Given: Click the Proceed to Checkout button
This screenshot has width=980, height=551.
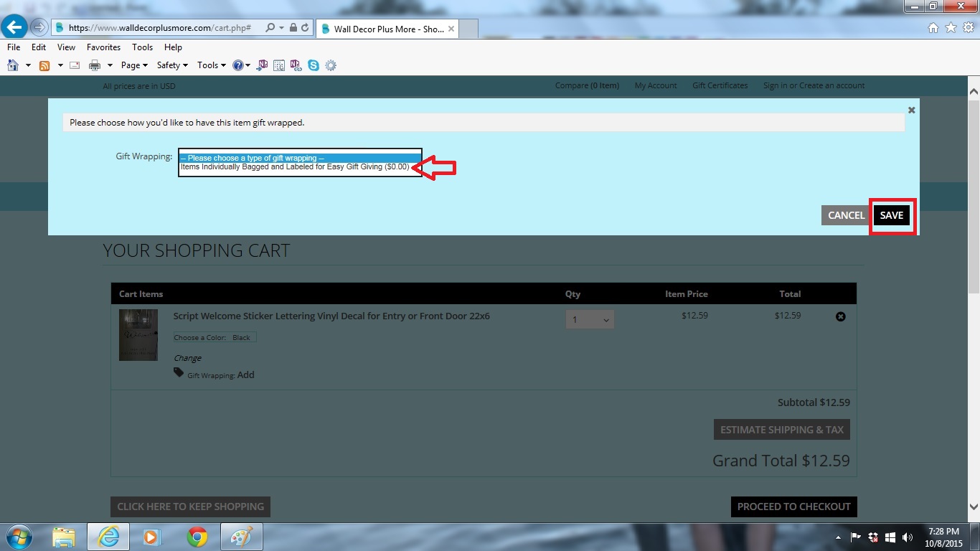Looking at the screenshot, I should [793, 507].
